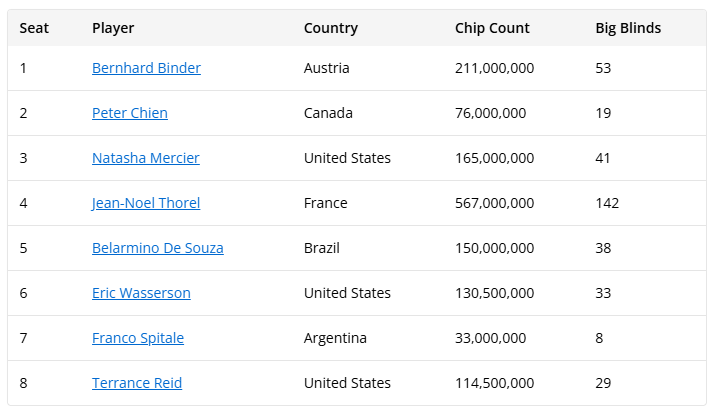Click the 142 big blinds cell
Screen dimensions: 715x415
pos(607,203)
